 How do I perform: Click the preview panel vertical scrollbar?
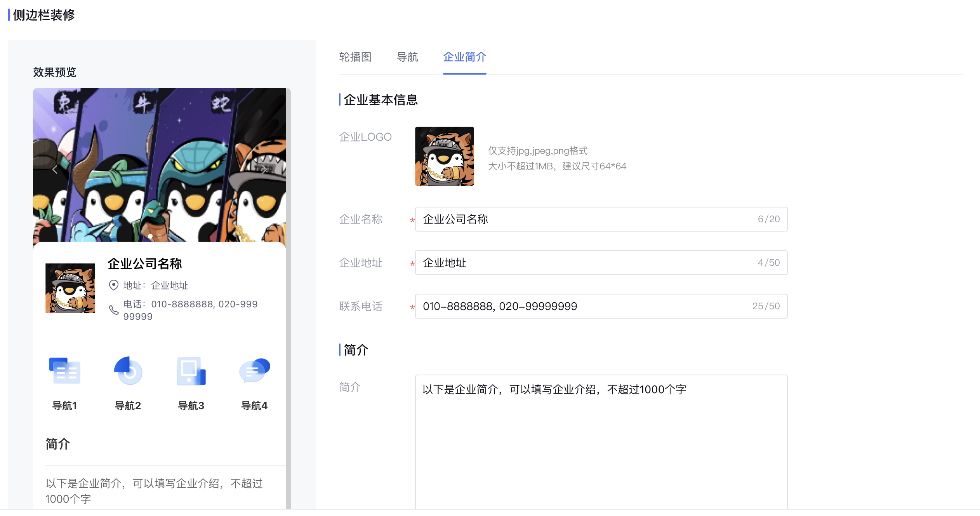(288, 298)
